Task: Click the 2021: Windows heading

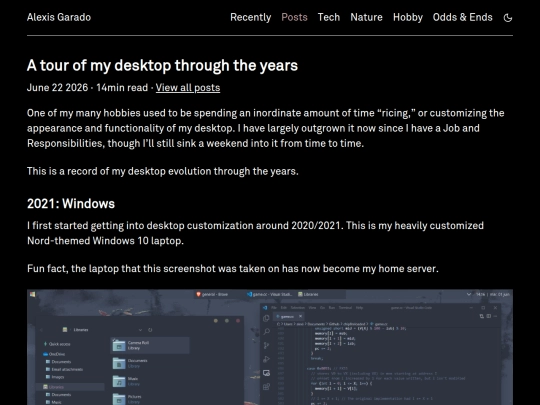Action: coord(71,204)
